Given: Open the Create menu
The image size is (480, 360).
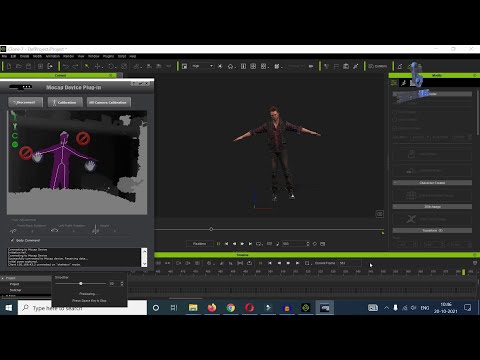Looking at the screenshot, I should pyautogui.click(x=24, y=56).
